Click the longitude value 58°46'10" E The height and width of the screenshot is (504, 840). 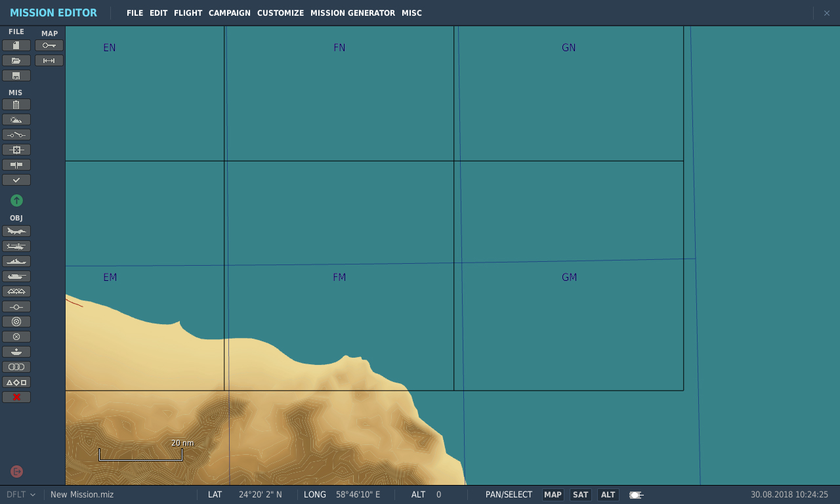coord(358,495)
